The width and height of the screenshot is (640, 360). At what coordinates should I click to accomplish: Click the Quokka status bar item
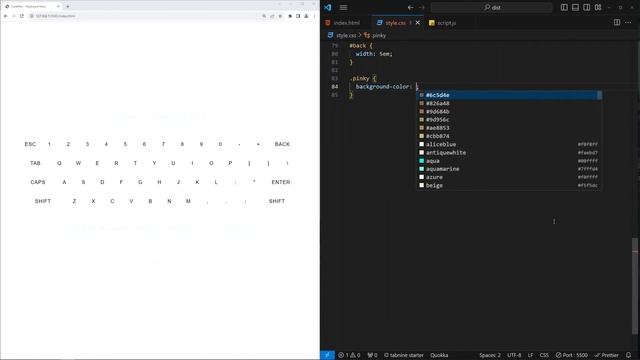point(439,355)
